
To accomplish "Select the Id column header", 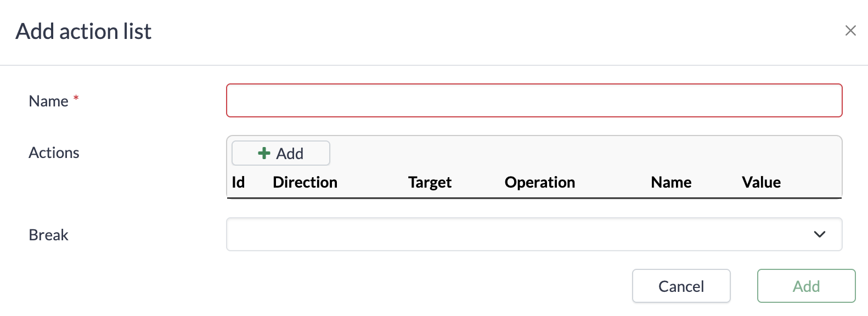I will click(238, 182).
